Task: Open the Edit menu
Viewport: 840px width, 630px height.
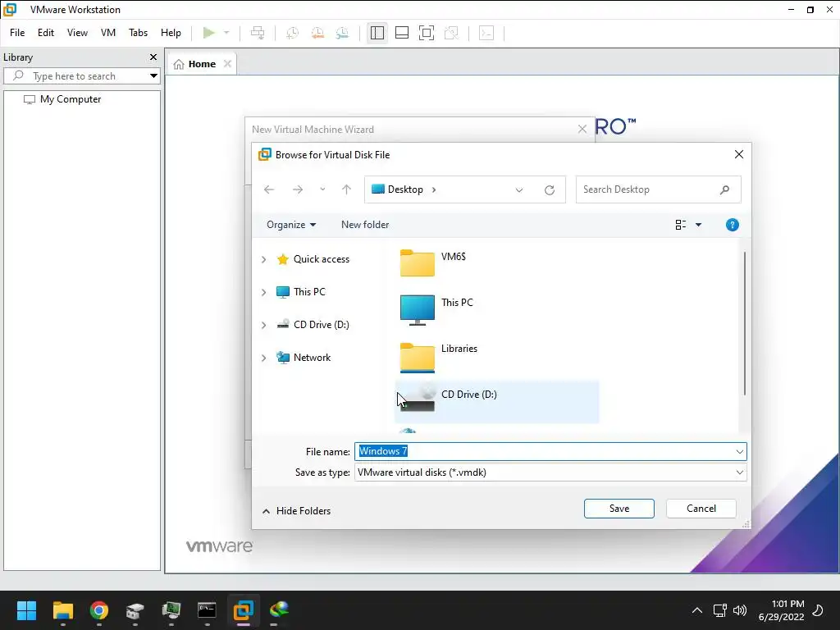Action: click(x=46, y=33)
